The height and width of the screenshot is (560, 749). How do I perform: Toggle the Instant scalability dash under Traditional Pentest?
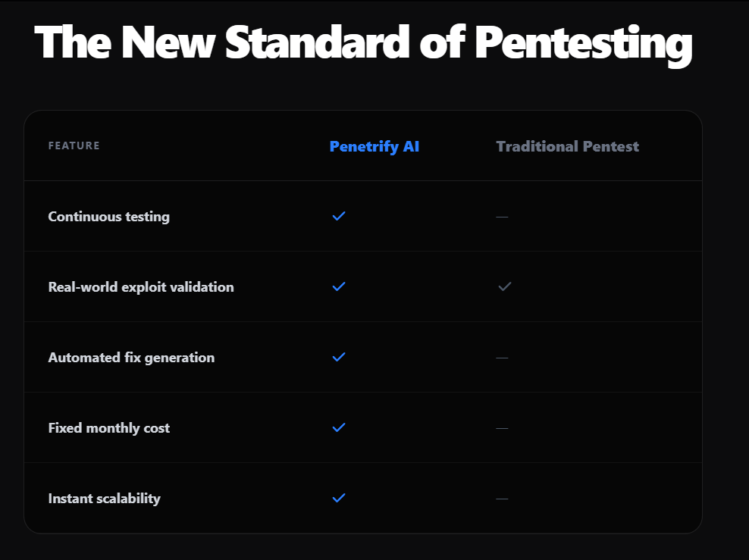[502, 498]
